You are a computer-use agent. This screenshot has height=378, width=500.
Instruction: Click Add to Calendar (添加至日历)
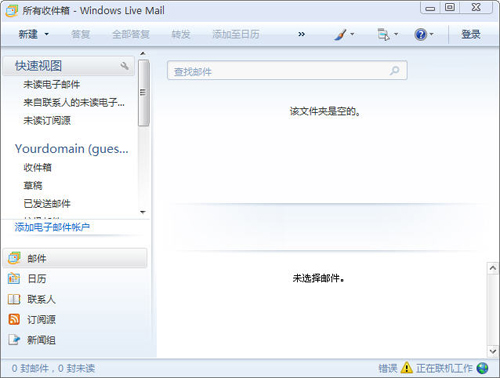(x=236, y=34)
